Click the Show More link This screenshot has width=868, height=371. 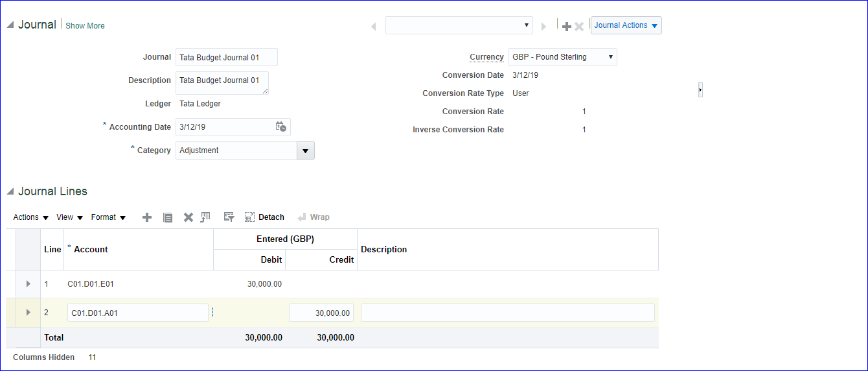click(x=85, y=26)
